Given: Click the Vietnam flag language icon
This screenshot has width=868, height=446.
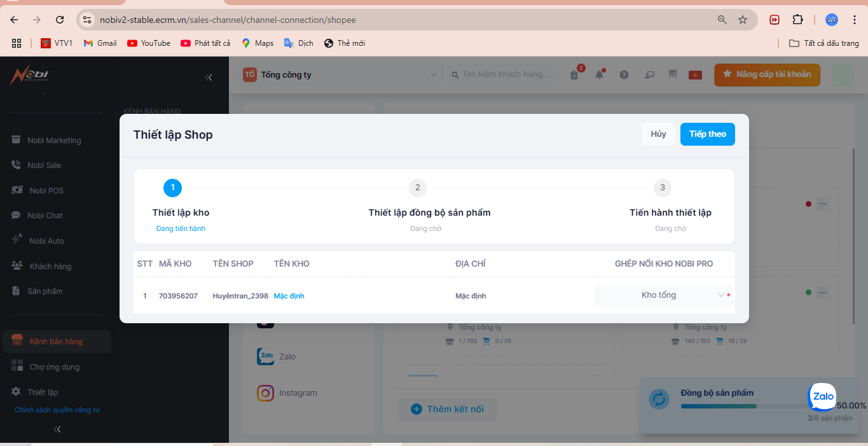Looking at the screenshot, I should coord(695,74).
